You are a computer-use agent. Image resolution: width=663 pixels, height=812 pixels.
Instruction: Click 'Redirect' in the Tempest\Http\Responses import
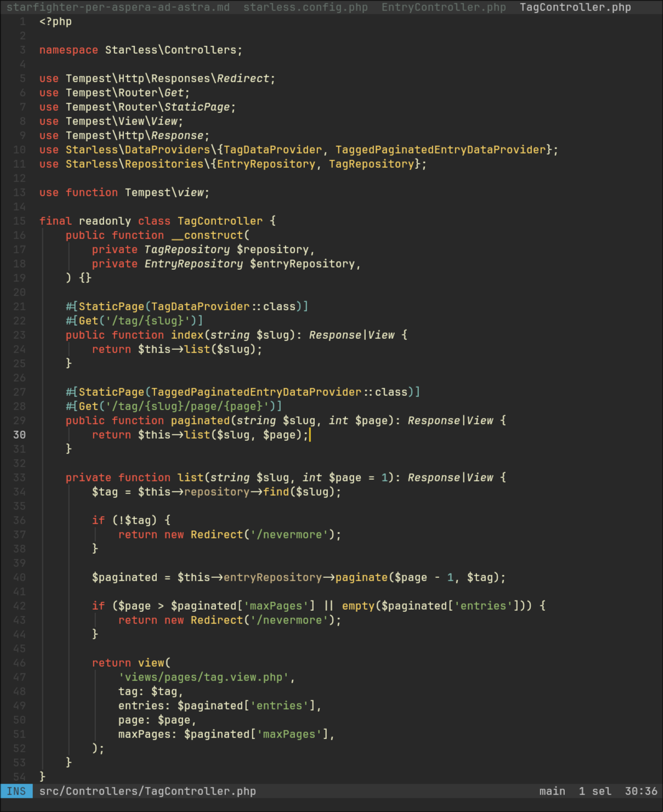pos(243,78)
